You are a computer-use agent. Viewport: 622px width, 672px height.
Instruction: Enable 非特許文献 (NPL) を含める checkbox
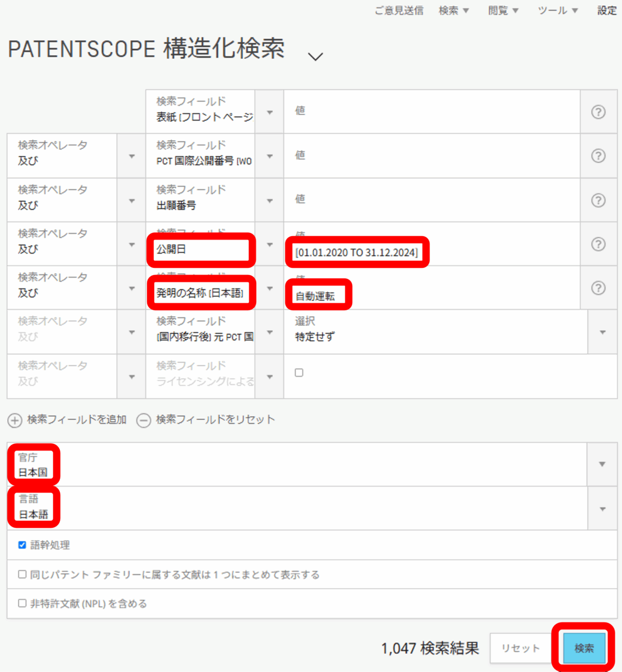coord(22,603)
